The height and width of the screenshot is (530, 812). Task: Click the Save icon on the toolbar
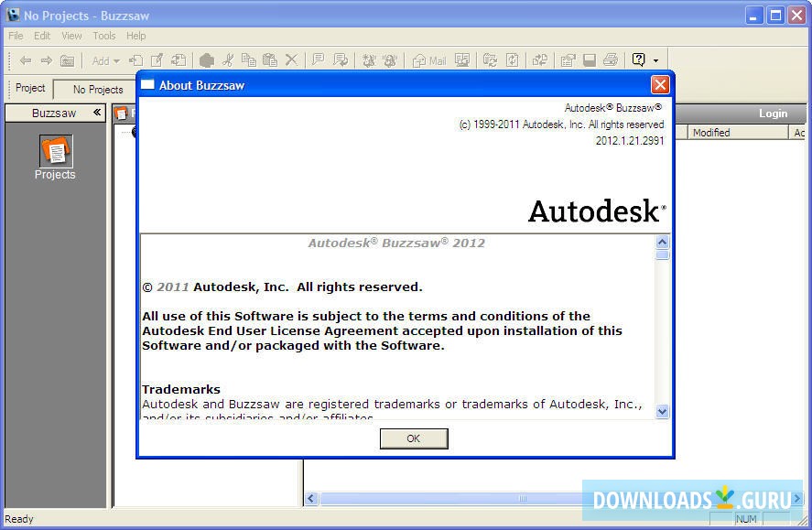coord(590,60)
